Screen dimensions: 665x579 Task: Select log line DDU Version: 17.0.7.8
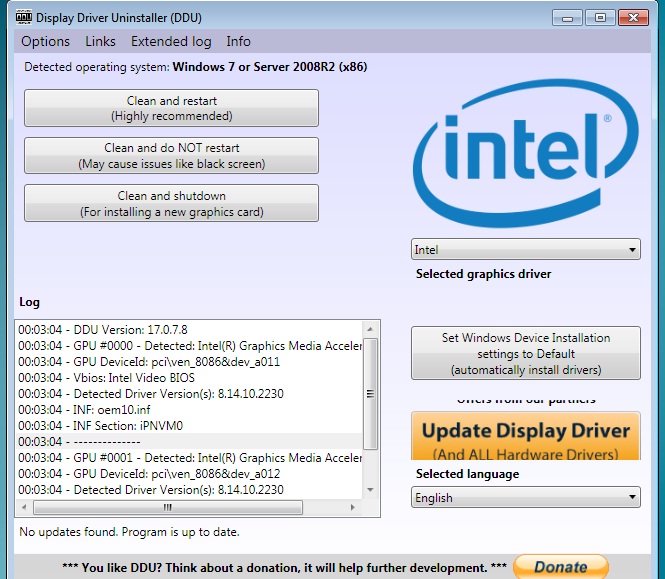tap(190, 330)
